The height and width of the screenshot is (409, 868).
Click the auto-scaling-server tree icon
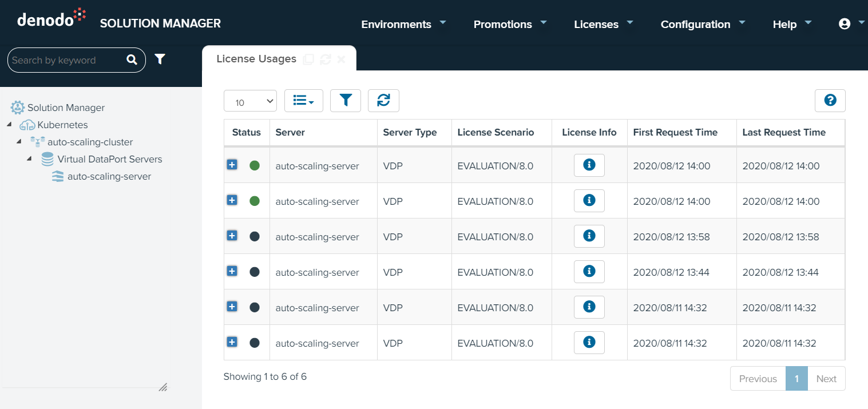[x=58, y=176]
